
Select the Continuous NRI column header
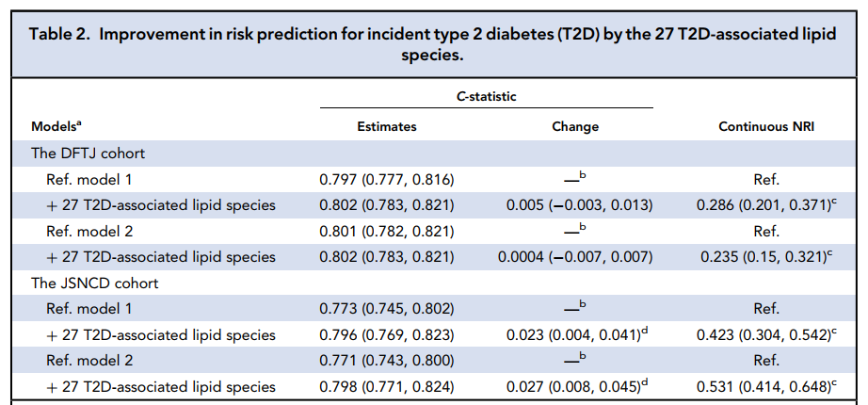tap(766, 126)
